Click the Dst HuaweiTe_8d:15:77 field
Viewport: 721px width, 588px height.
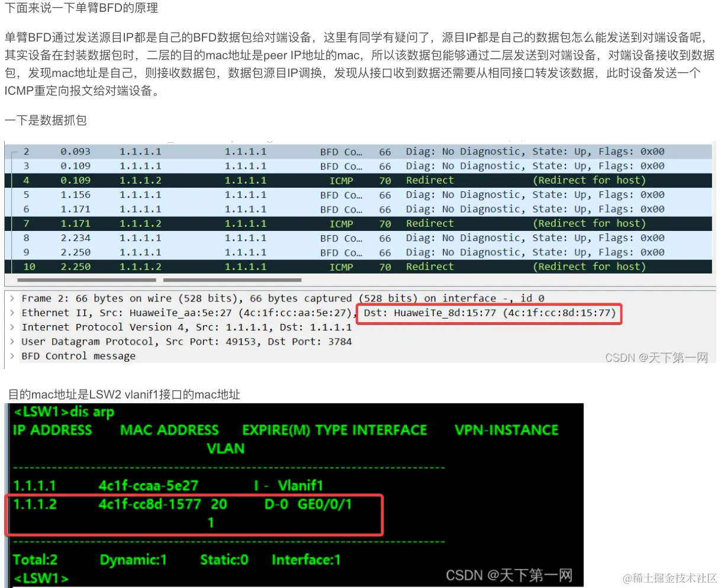490,313
